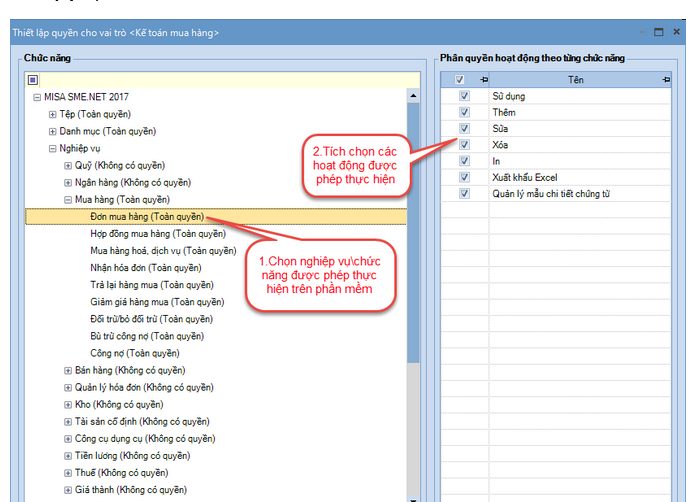Click the Quản lý mẫu chi tiết chứng từ text
The image size is (693, 502).
pos(551,194)
